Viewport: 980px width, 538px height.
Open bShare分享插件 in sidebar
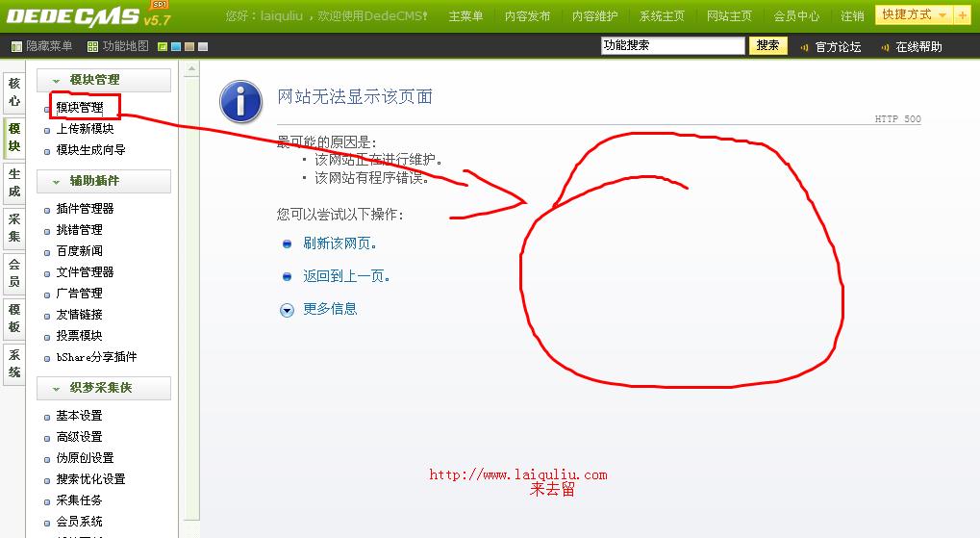(x=96, y=356)
